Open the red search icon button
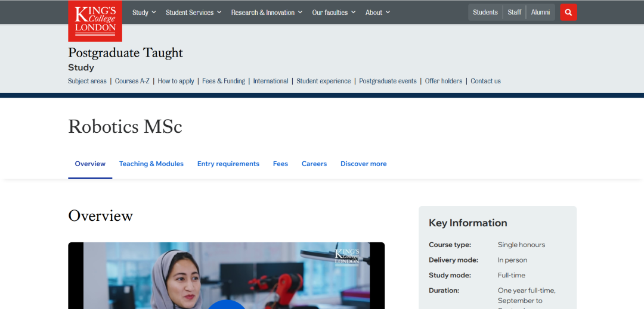This screenshot has height=309, width=644. click(568, 13)
